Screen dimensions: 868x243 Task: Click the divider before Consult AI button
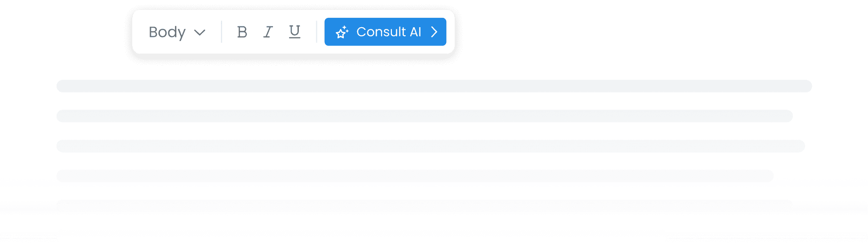(x=317, y=32)
